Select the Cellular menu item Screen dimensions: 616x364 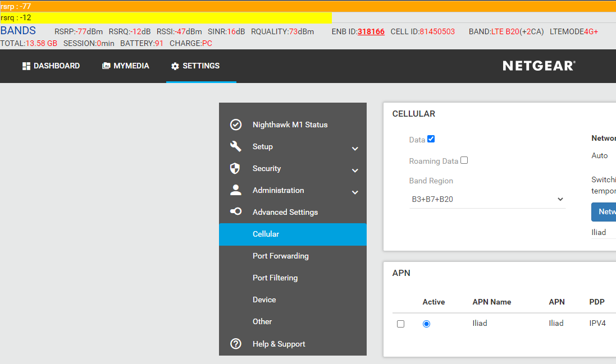(x=293, y=234)
